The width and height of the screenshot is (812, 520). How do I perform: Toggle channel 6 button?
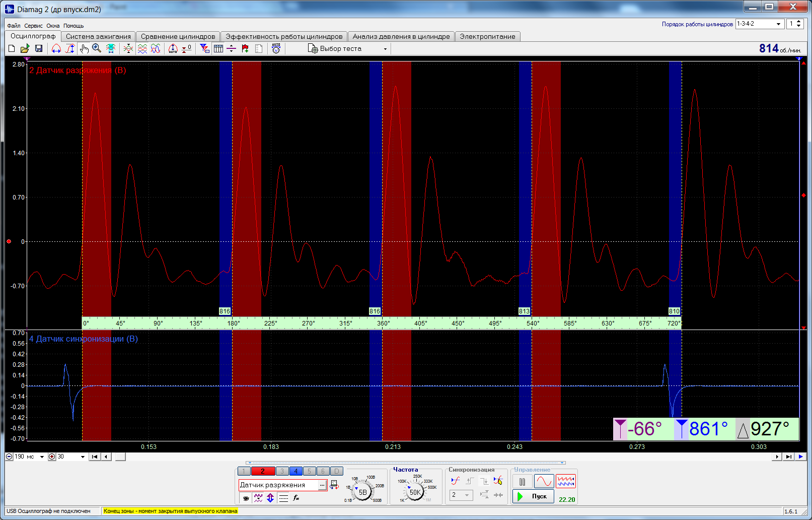coord(323,472)
